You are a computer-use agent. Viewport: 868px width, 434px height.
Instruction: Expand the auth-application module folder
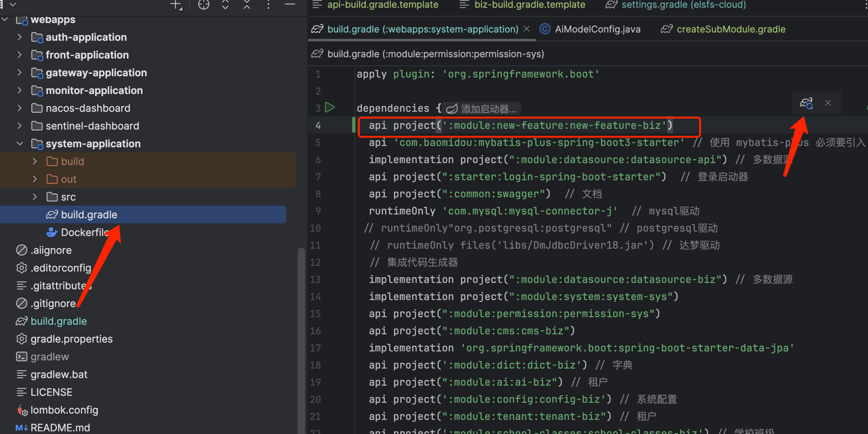tap(20, 37)
